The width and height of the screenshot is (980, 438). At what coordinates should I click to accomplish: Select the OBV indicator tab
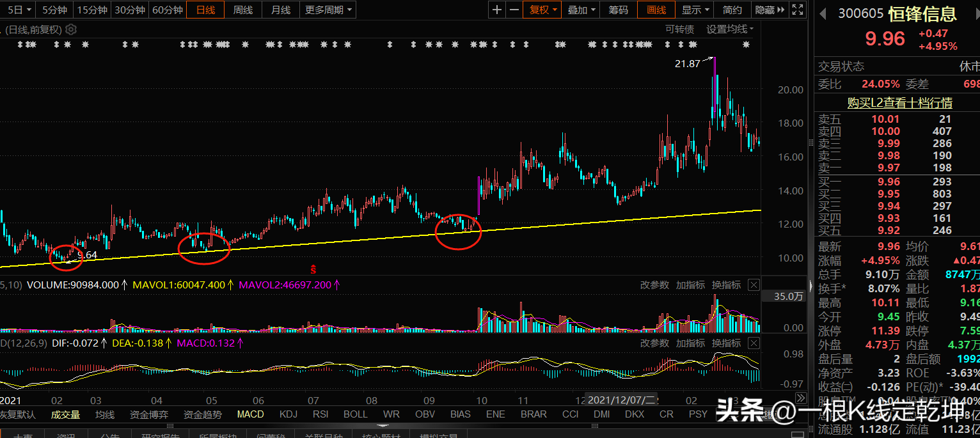(425, 414)
